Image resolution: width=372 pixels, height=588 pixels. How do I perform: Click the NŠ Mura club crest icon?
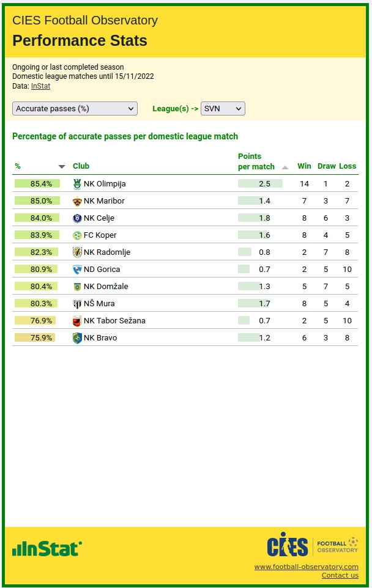77,304
